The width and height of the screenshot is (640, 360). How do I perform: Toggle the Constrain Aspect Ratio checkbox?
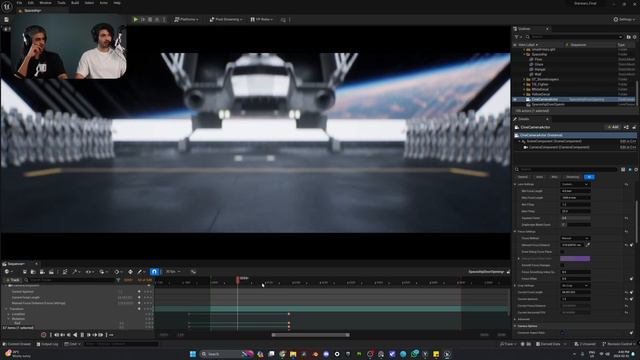pyautogui.click(x=562, y=333)
